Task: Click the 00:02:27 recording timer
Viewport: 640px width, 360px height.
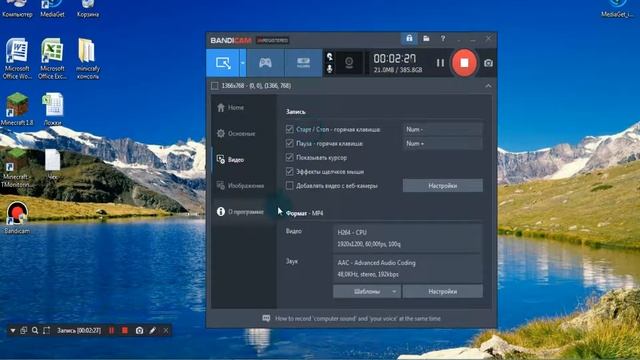Action: click(x=395, y=59)
